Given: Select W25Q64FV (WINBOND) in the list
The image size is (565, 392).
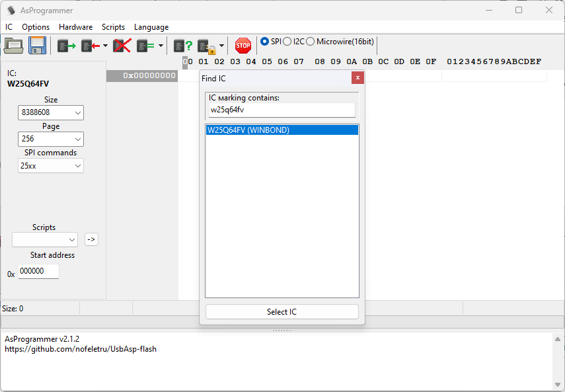Looking at the screenshot, I should [x=282, y=130].
